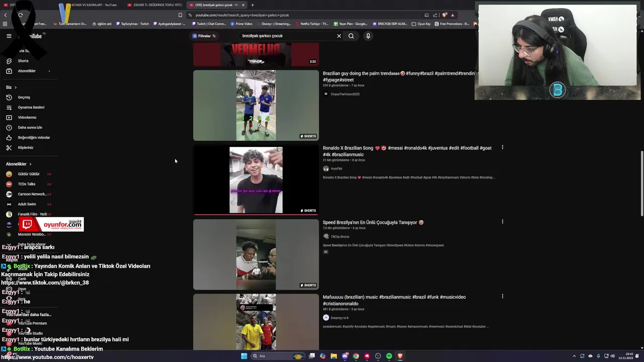
Task: Open Twitch | Chat Comm bookmark
Action: click(x=209, y=24)
